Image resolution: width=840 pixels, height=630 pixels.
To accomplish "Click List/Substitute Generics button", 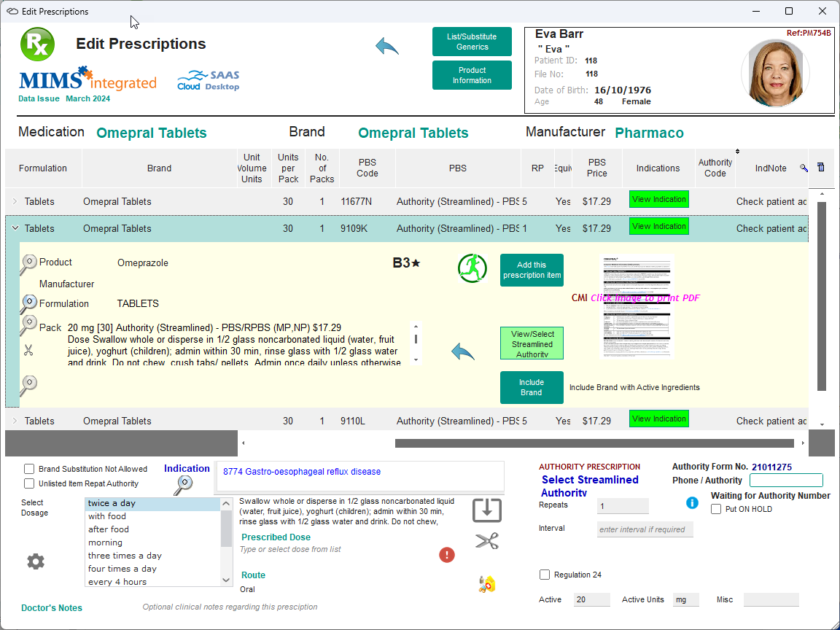I will coord(472,42).
